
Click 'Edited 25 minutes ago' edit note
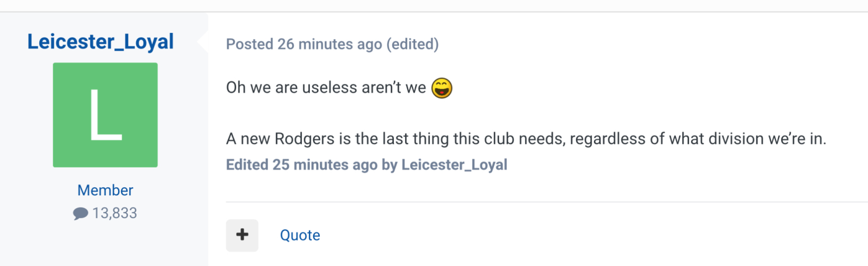pos(302,165)
